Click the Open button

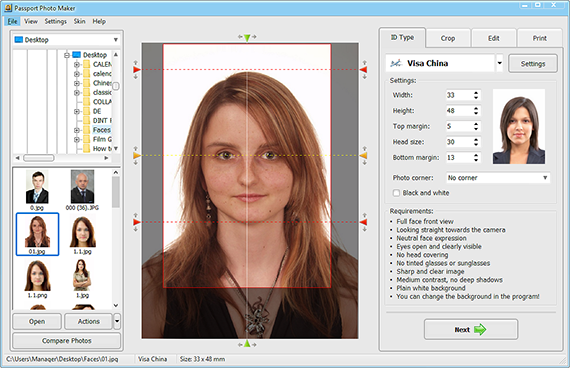click(37, 321)
